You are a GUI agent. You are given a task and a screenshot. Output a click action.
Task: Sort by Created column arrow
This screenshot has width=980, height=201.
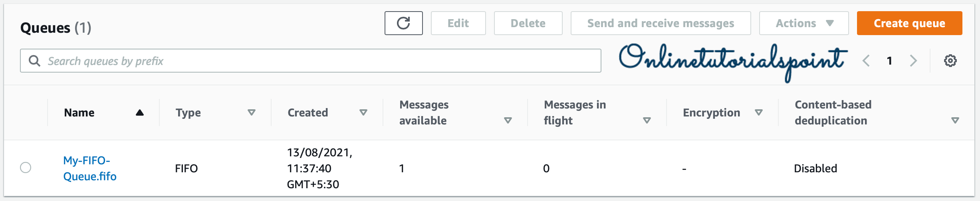(363, 113)
